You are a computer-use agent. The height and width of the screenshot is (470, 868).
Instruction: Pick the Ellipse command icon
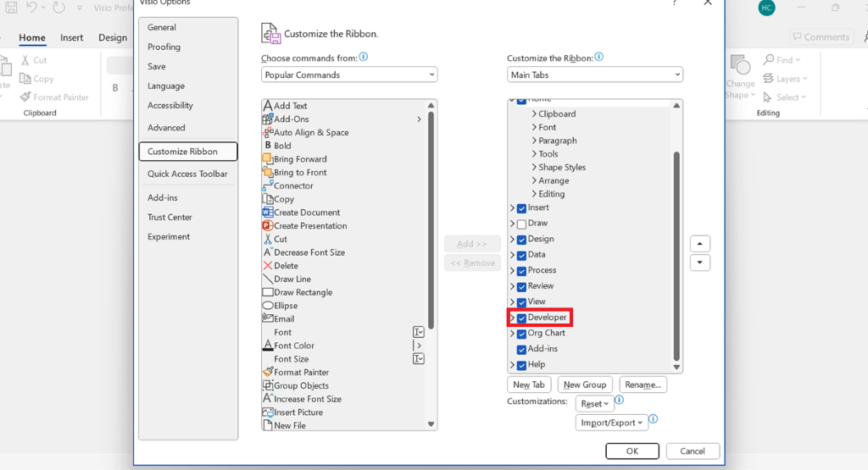tap(268, 305)
